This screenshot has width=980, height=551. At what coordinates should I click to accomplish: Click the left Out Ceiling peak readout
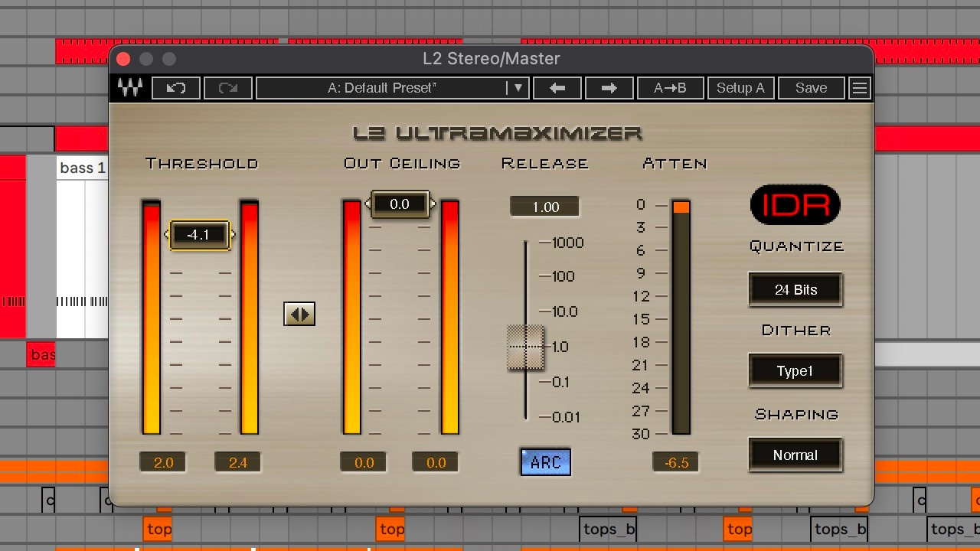click(x=364, y=462)
